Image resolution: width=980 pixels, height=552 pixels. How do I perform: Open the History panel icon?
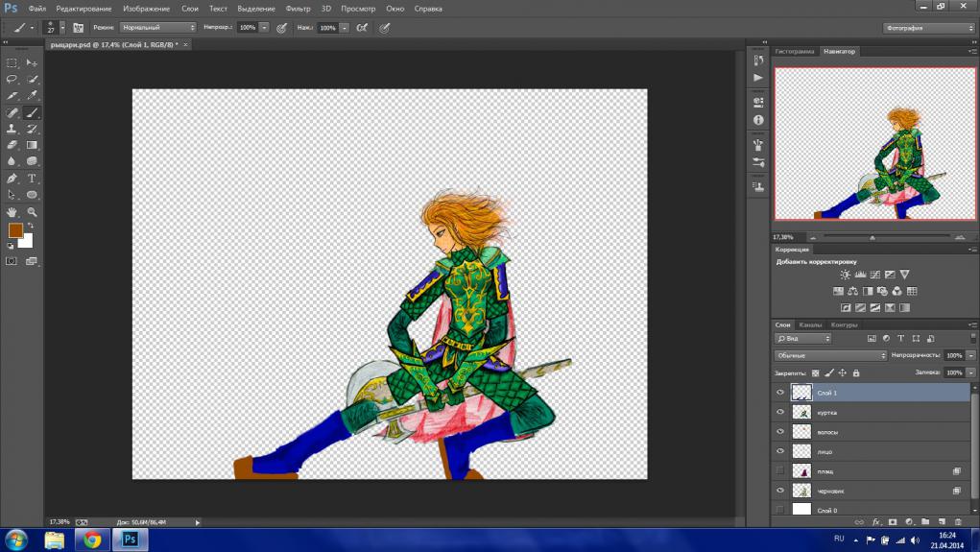758,60
